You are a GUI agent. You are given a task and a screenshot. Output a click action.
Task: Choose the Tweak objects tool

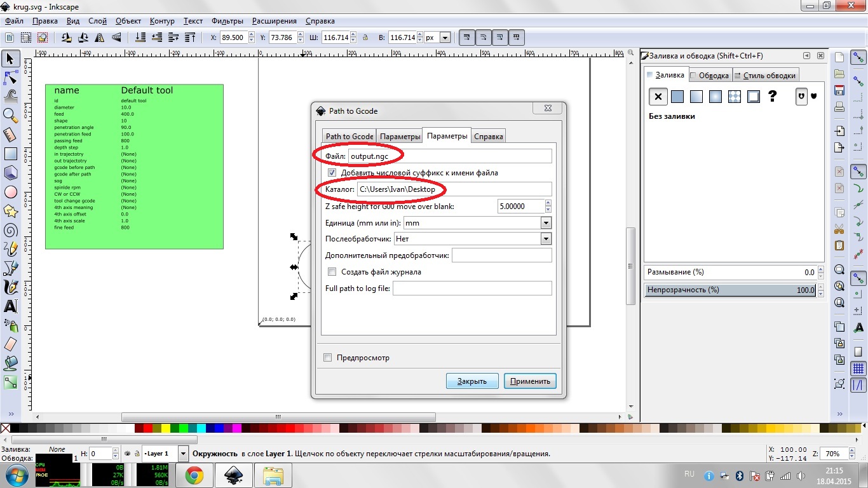tap(10, 96)
